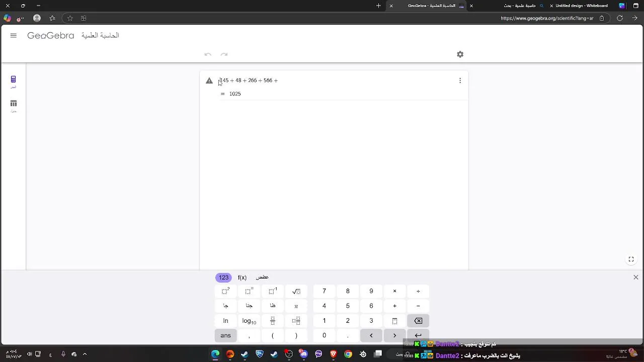Tap digit 2 on keypad
Image resolution: width=644 pixels, height=362 pixels.
(348, 321)
